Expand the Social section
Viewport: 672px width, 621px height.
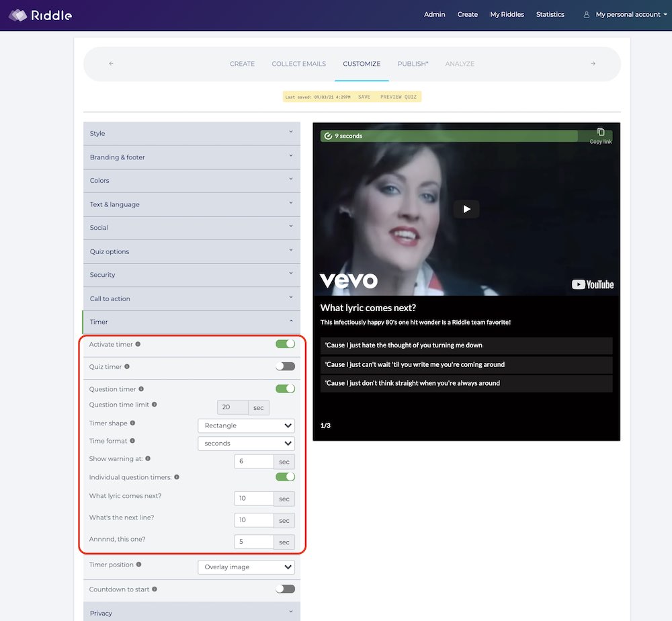(192, 228)
